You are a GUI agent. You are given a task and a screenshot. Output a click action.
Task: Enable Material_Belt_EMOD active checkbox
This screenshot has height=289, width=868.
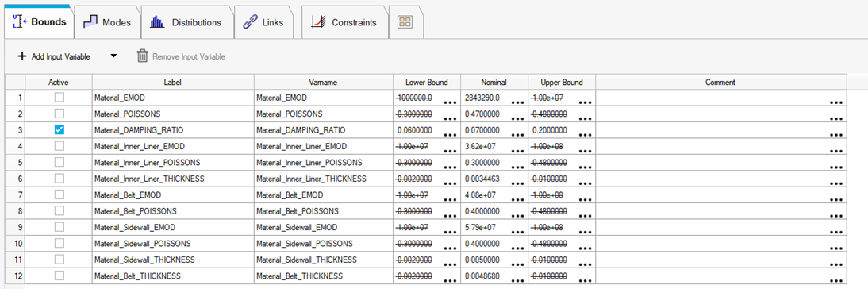[60, 195]
